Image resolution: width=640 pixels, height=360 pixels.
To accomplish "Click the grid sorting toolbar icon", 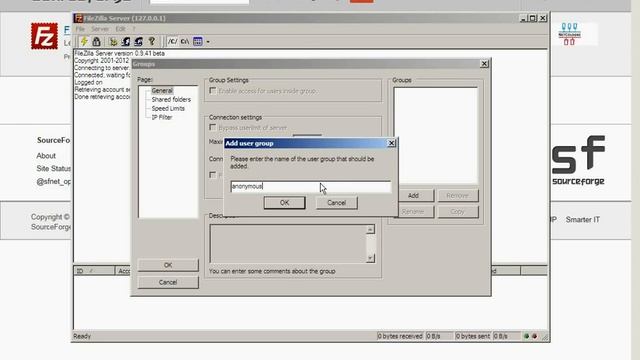I will (x=198, y=41).
